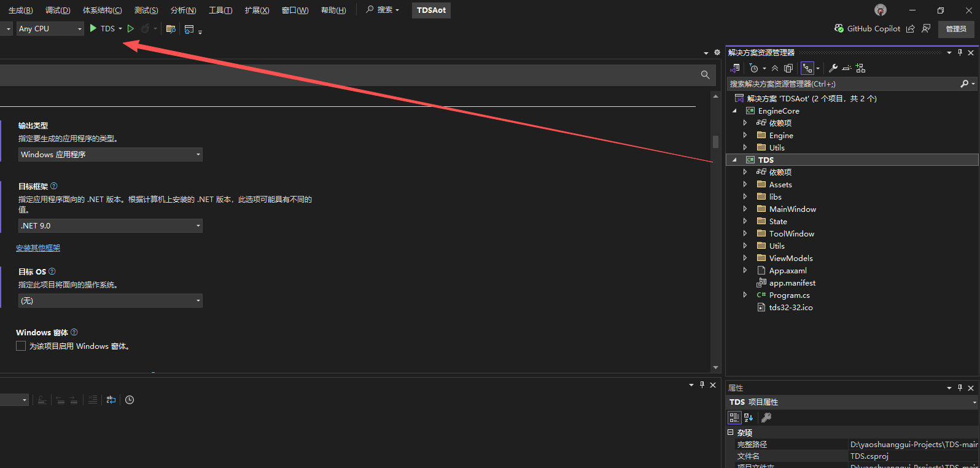Screen dimensions: 980x468
Task: Toggle the sync with active document icon
Action: [x=807, y=68]
